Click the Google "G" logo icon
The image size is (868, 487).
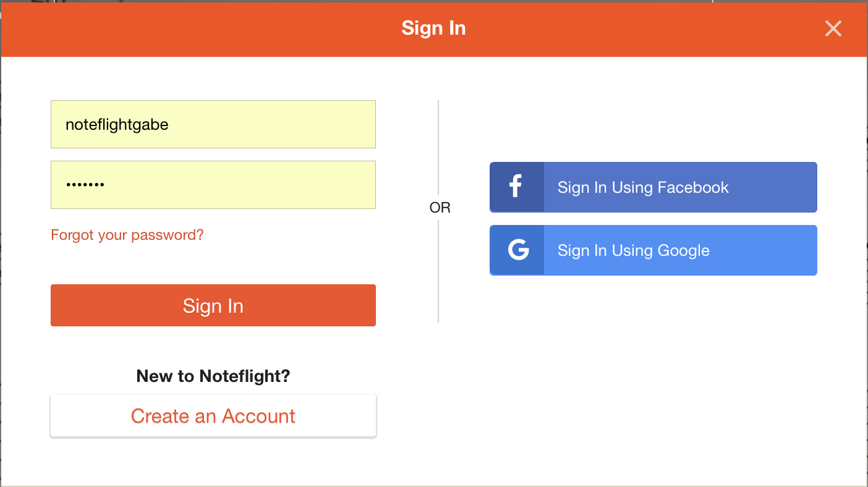(518, 250)
